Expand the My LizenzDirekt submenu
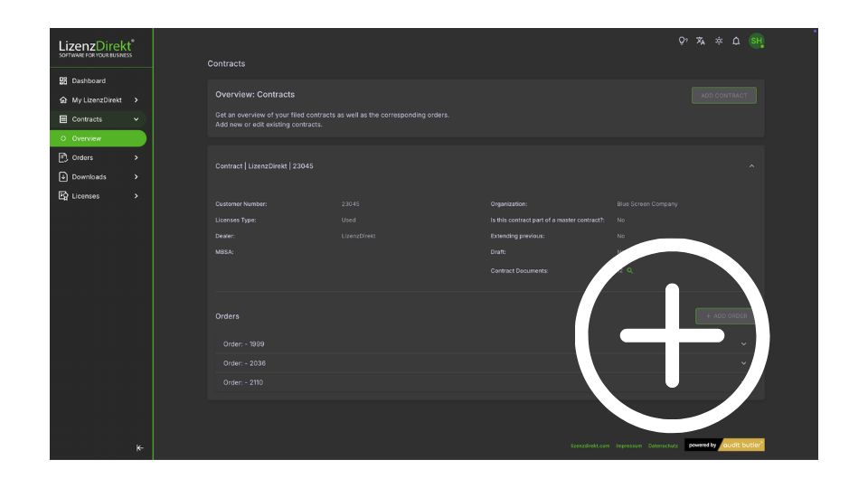The width and height of the screenshot is (868, 488). [x=136, y=100]
